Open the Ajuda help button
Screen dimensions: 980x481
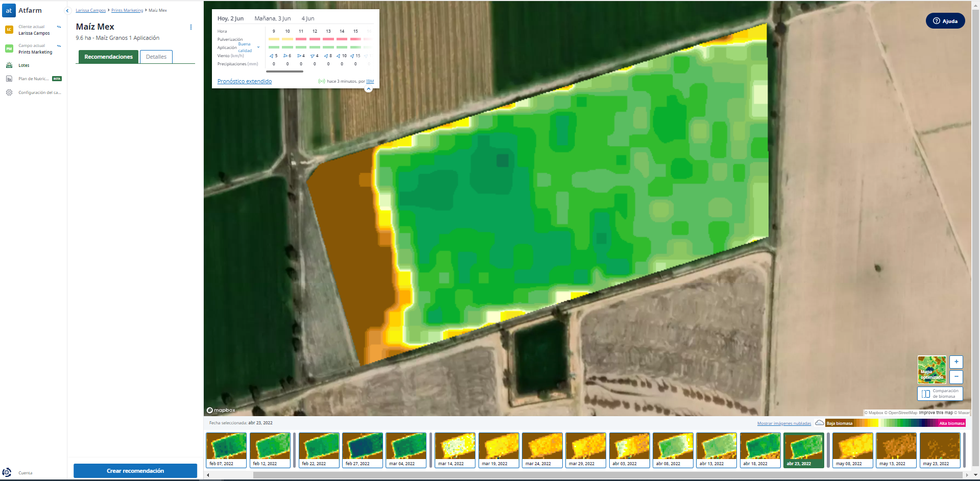click(x=945, y=21)
